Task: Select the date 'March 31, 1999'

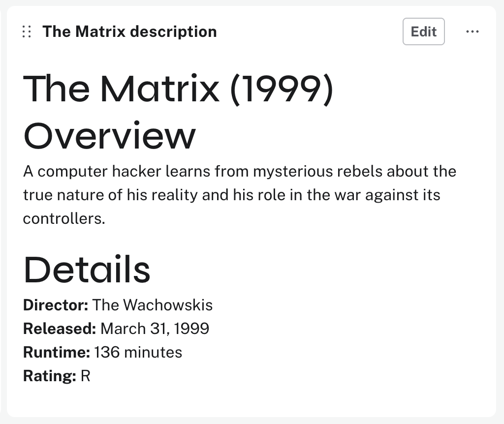Action: [x=155, y=329]
